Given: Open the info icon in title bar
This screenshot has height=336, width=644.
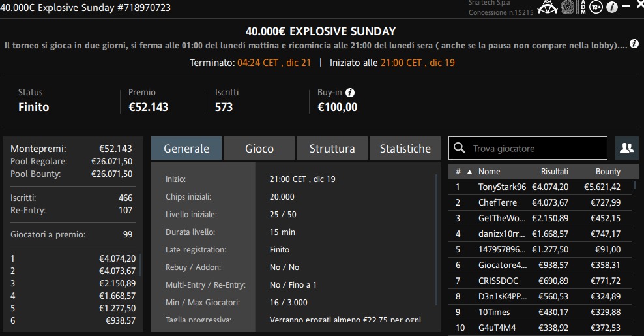Looking at the screenshot, I should (612, 7).
